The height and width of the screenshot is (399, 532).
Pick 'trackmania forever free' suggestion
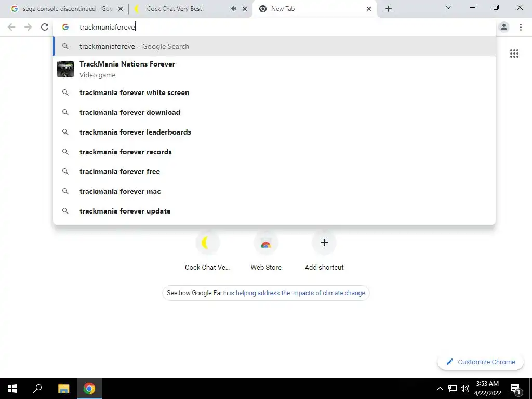pyautogui.click(x=274, y=171)
